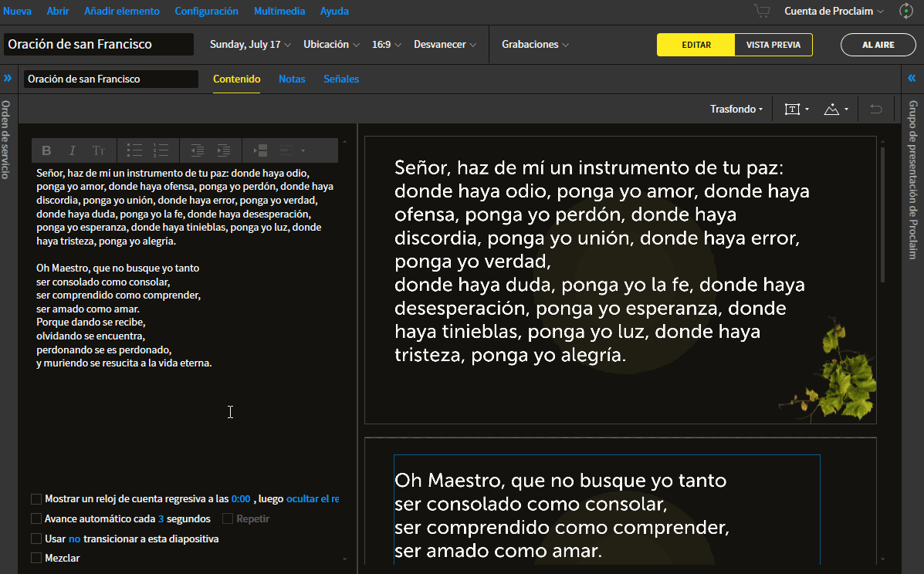The image size is (924, 574).
Task: Enable Avance automático checkbox
Action: tap(36, 518)
